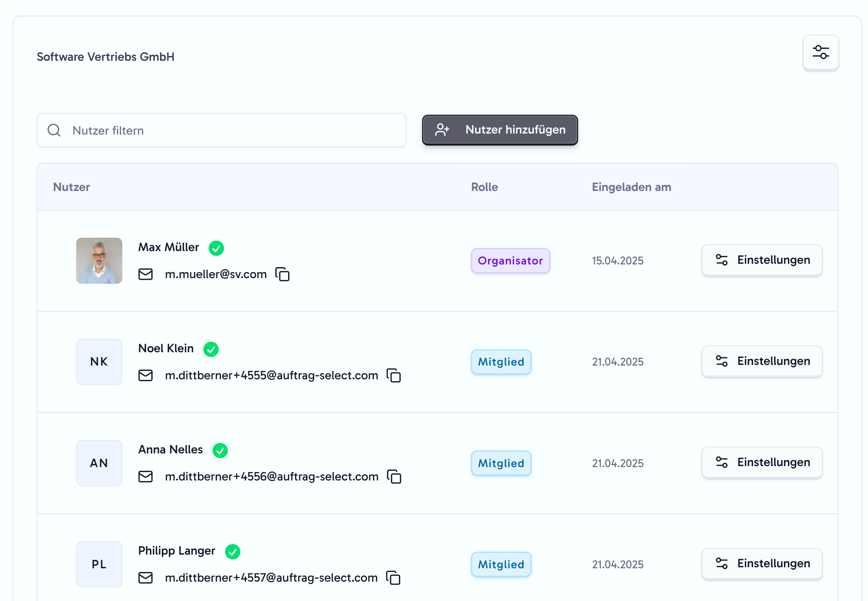
Task: Copy Philipp Langer's email address
Action: pos(393,577)
